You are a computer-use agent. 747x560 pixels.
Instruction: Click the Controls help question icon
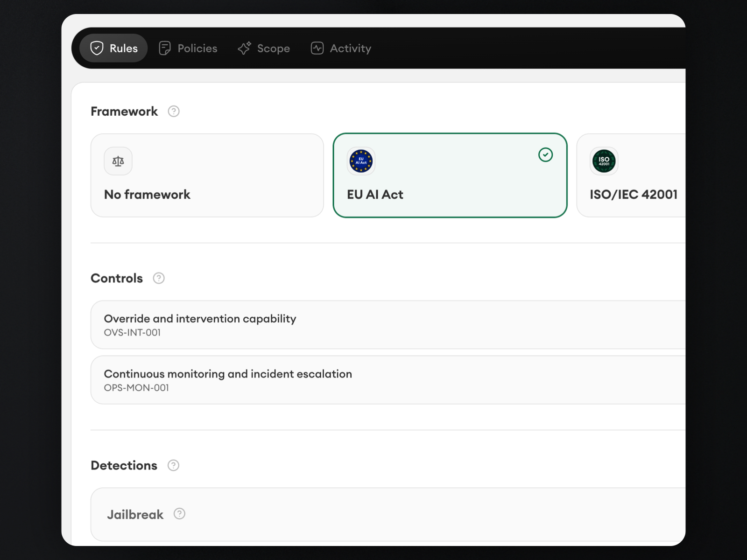click(159, 278)
